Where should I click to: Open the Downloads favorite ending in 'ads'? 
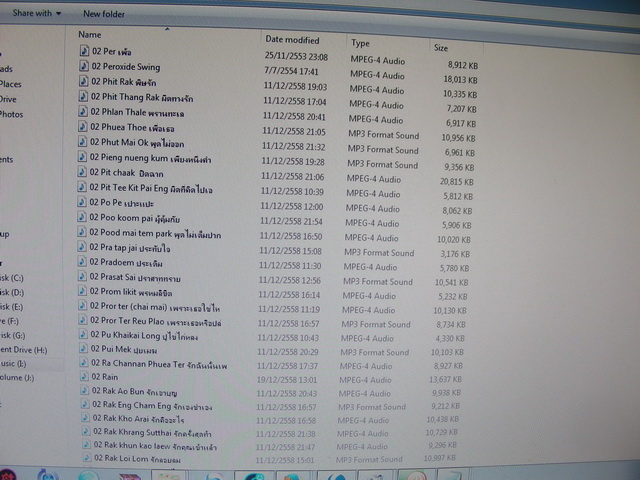point(6,69)
